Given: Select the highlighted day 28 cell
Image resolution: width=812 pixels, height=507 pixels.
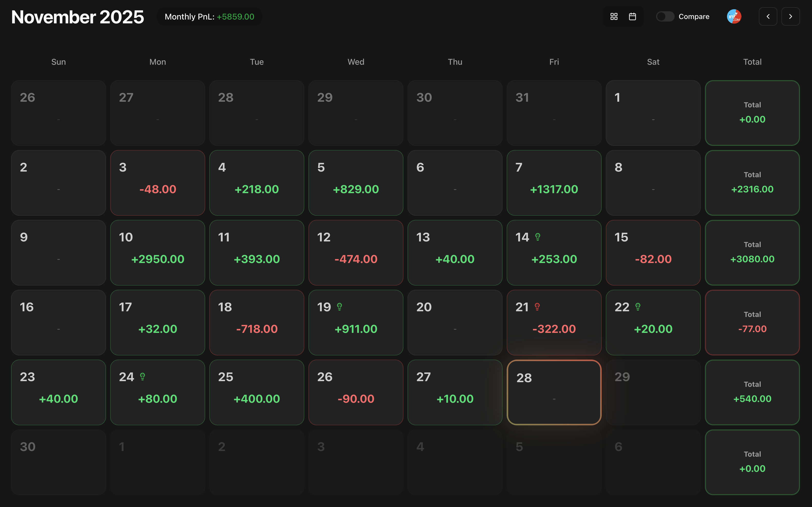Looking at the screenshot, I should pyautogui.click(x=554, y=392).
